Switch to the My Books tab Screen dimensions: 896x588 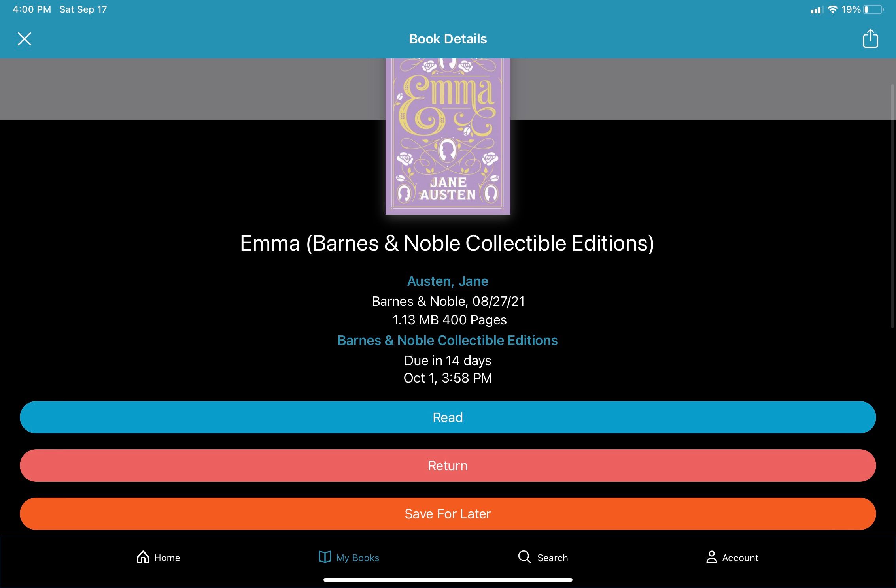tap(348, 557)
